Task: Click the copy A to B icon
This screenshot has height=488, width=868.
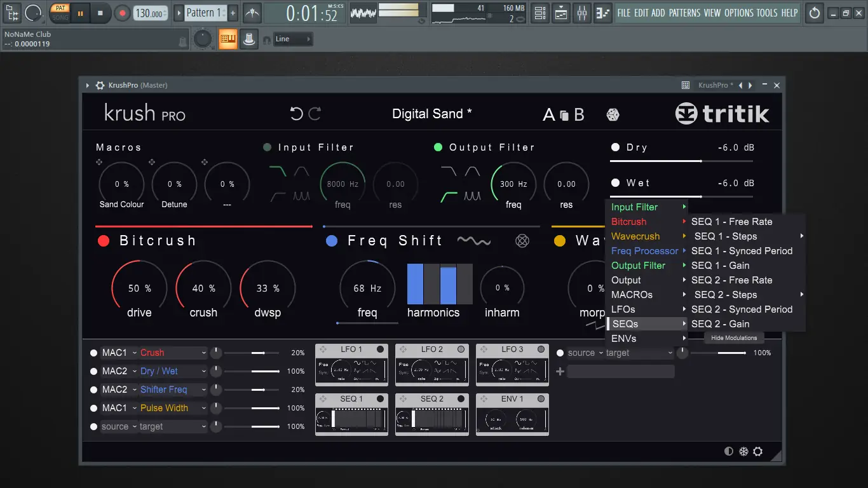Action: [564, 115]
